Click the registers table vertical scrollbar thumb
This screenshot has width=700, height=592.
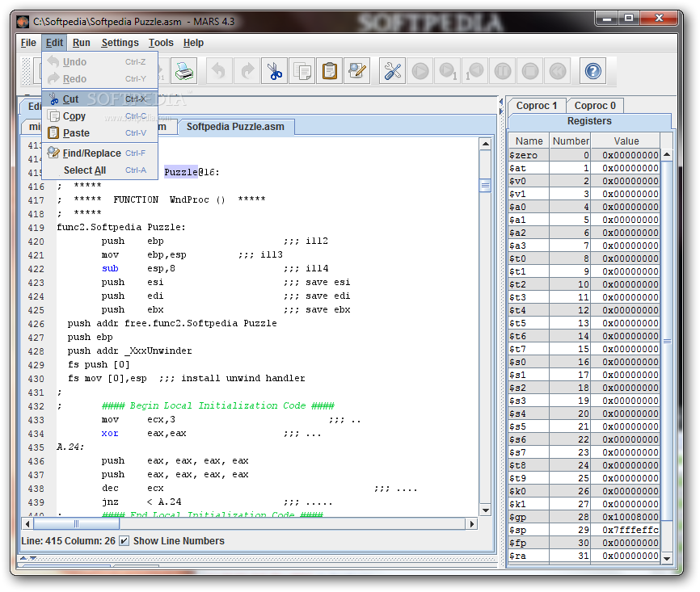667,342
